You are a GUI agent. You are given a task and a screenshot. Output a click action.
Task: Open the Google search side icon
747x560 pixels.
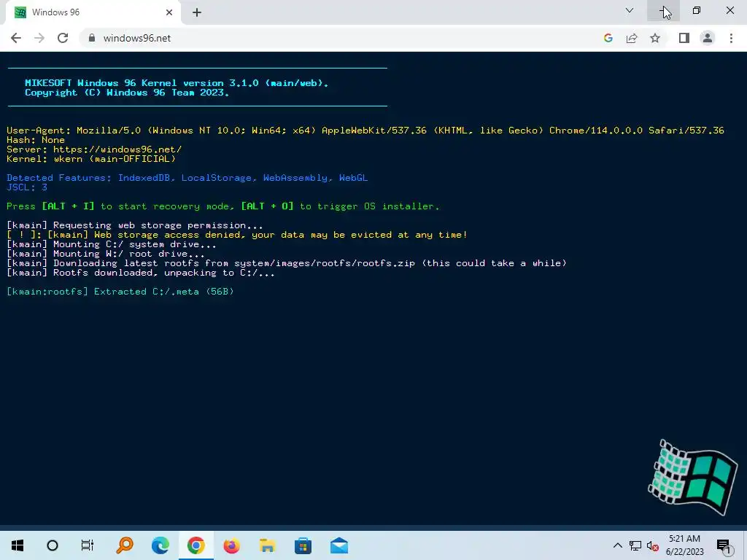click(608, 38)
